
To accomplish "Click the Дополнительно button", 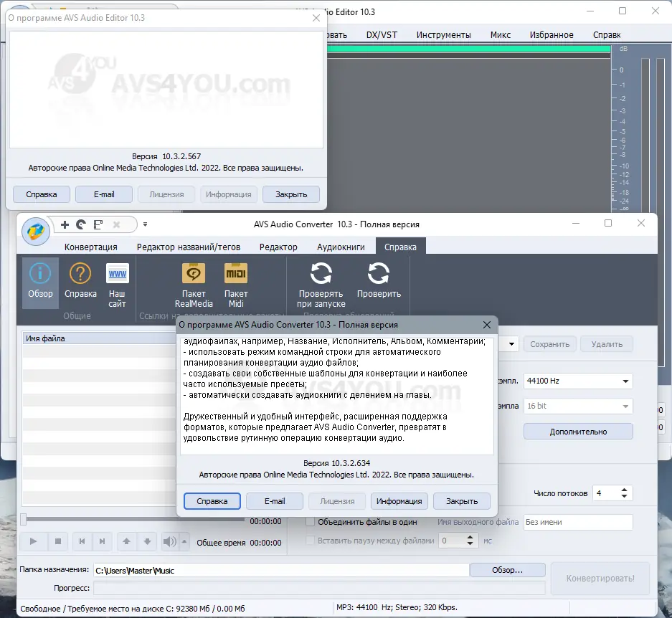I will click(x=578, y=432).
